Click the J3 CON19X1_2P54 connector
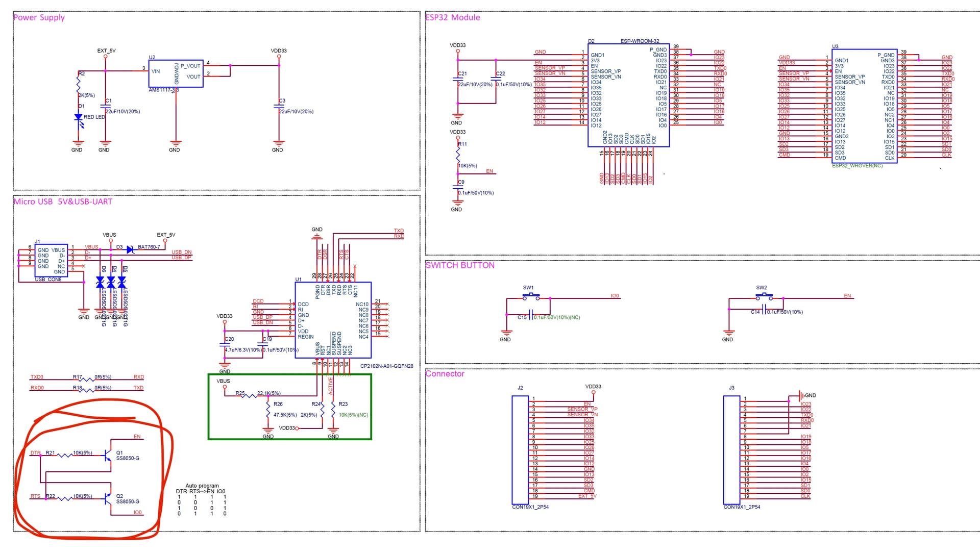This screenshot has height=556, width=980. click(x=731, y=449)
